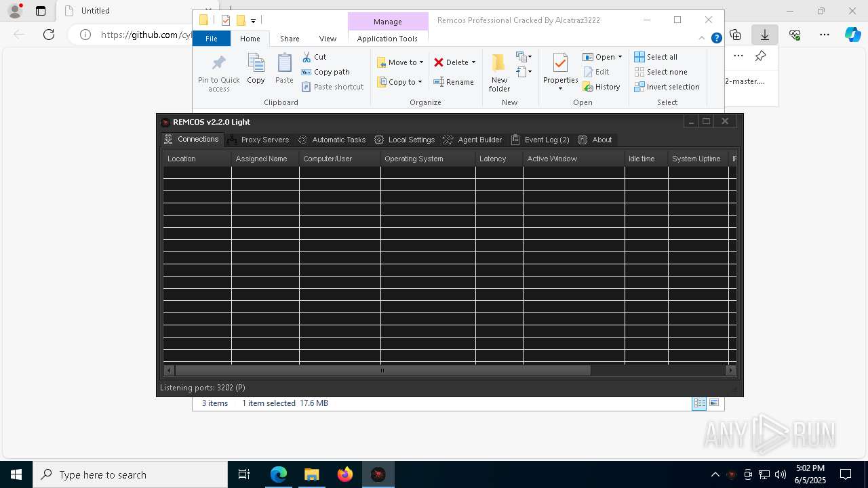Expand the New item dropdown
The width and height of the screenshot is (868, 488).
pyautogui.click(x=524, y=57)
